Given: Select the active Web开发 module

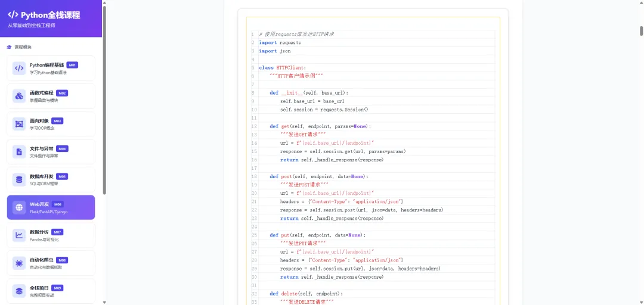Looking at the screenshot, I should [x=51, y=207].
